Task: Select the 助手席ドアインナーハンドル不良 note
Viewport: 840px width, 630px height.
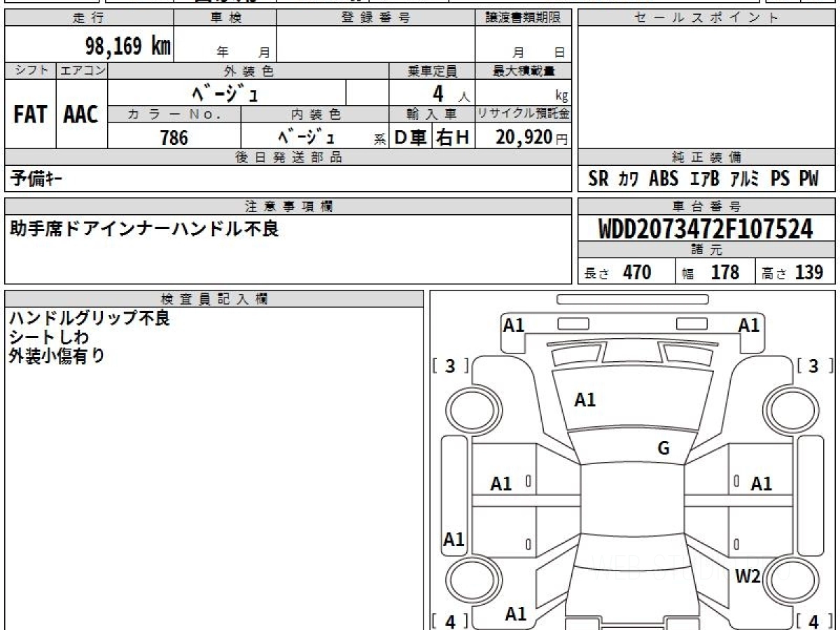Action: [143, 228]
